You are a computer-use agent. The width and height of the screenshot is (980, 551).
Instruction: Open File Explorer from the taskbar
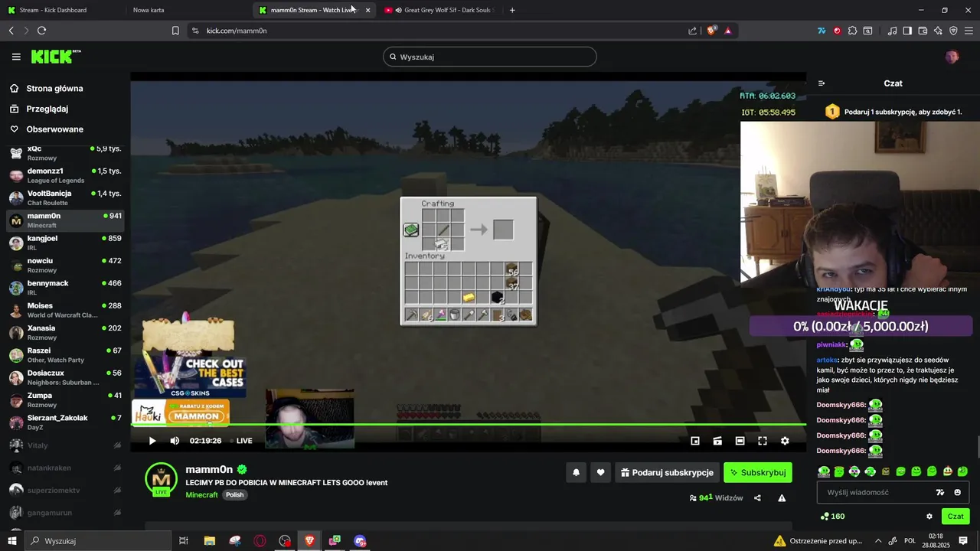point(209,541)
